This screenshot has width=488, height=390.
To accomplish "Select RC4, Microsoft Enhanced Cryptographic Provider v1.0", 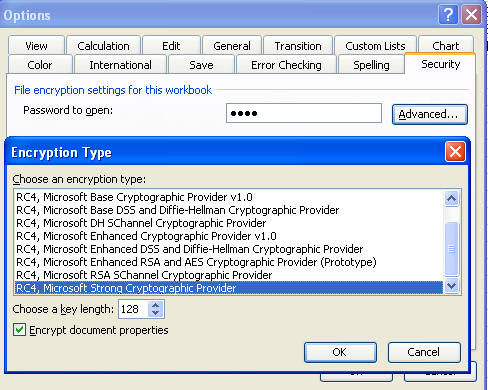I will (229, 236).
